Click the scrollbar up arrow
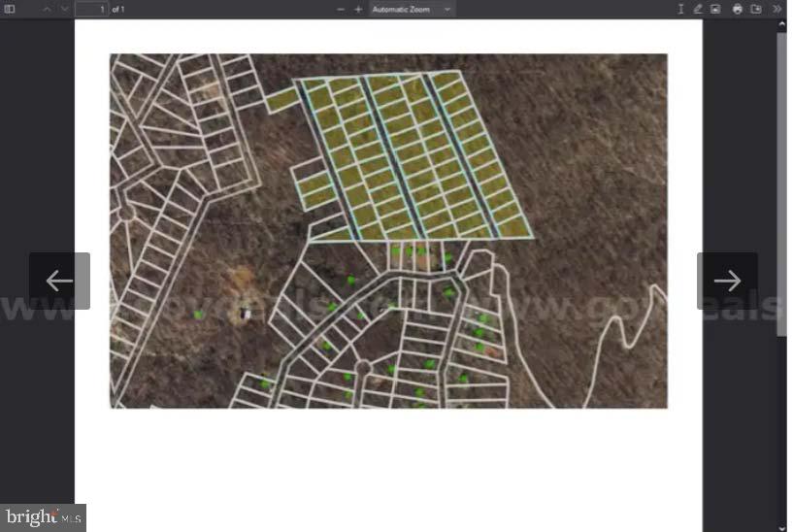 click(782, 24)
